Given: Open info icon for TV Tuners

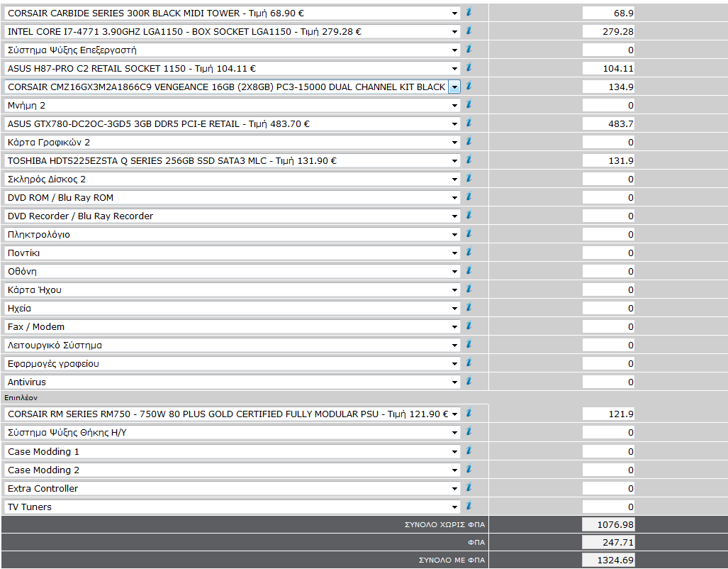Looking at the screenshot, I should (469, 506).
